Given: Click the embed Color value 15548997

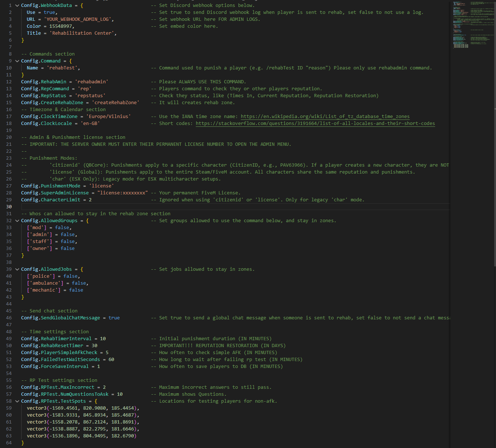Looking at the screenshot, I should pos(60,26).
